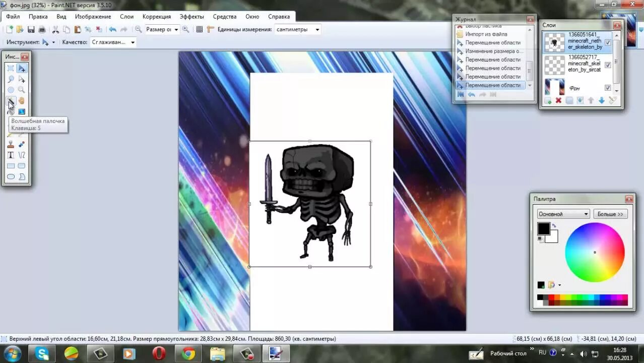Delete layer with red X icon

click(558, 100)
